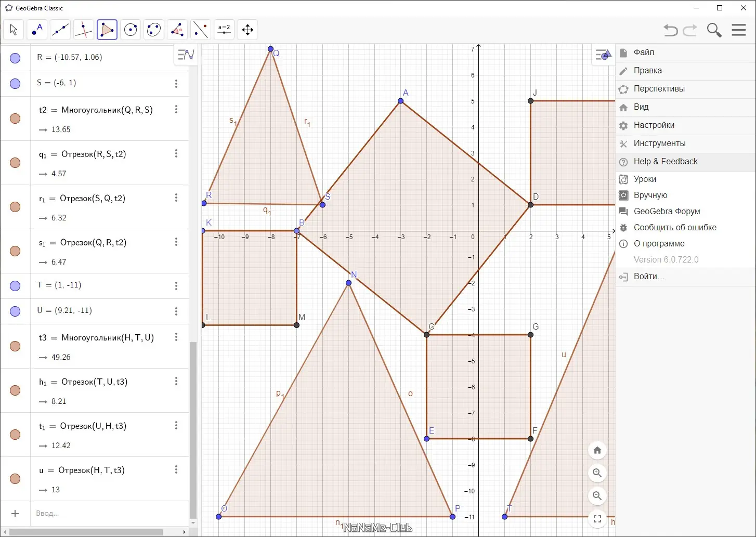Enter fullscreen mode for graphics view

click(x=597, y=519)
